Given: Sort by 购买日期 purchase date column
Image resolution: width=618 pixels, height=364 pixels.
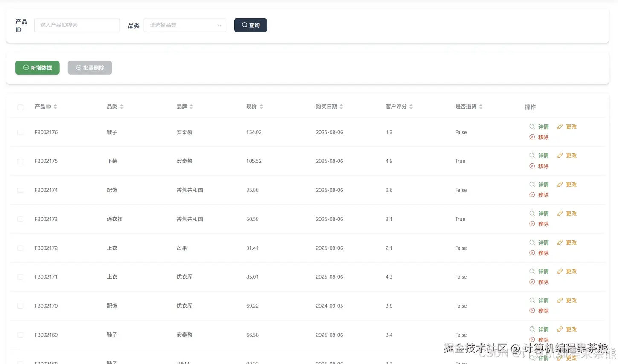Looking at the screenshot, I should (x=329, y=107).
